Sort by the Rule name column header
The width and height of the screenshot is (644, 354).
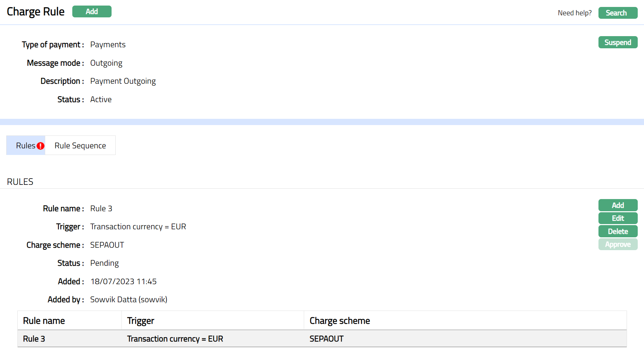click(x=44, y=321)
